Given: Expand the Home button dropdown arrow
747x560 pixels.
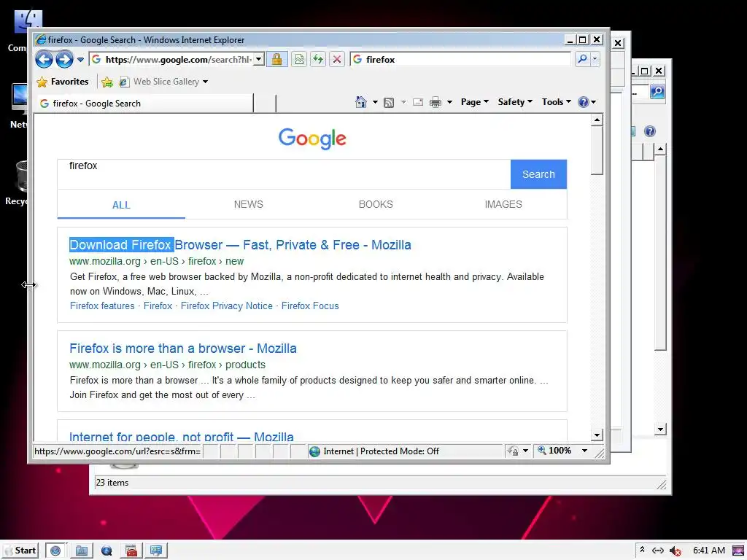Looking at the screenshot, I should [x=375, y=102].
